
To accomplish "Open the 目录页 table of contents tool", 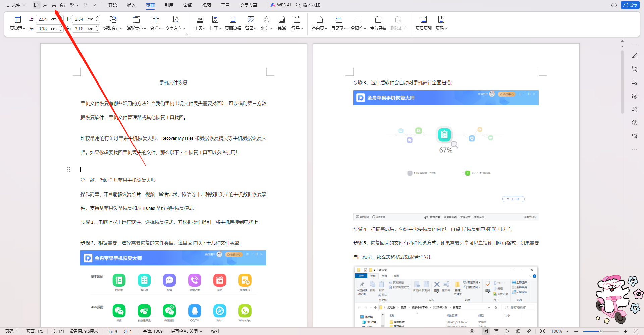I will (x=339, y=23).
